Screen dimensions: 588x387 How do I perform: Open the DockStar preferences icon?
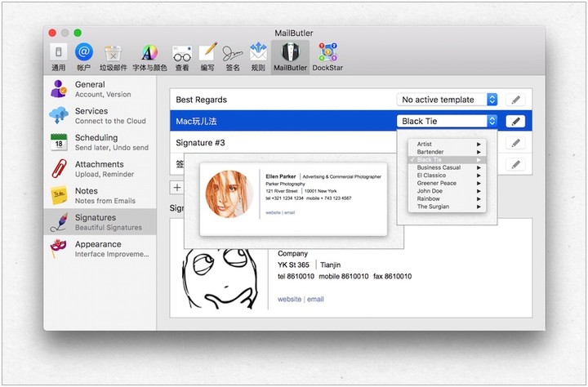tap(327, 57)
